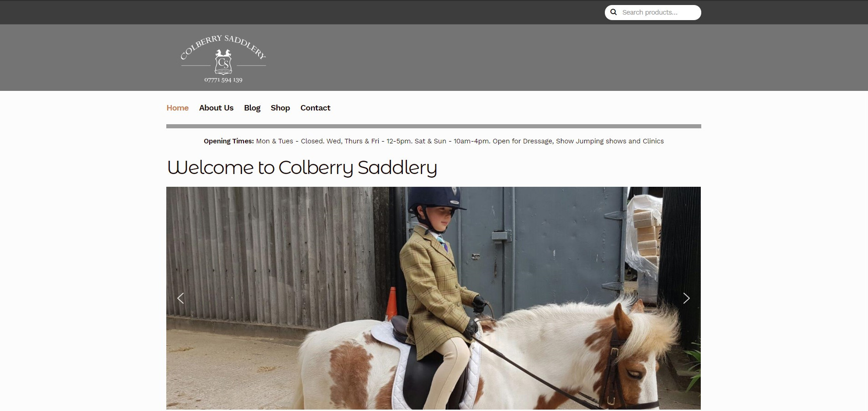This screenshot has width=868, height=411.
Task: Visit the Shop page
Action: (x=280, y=108)
